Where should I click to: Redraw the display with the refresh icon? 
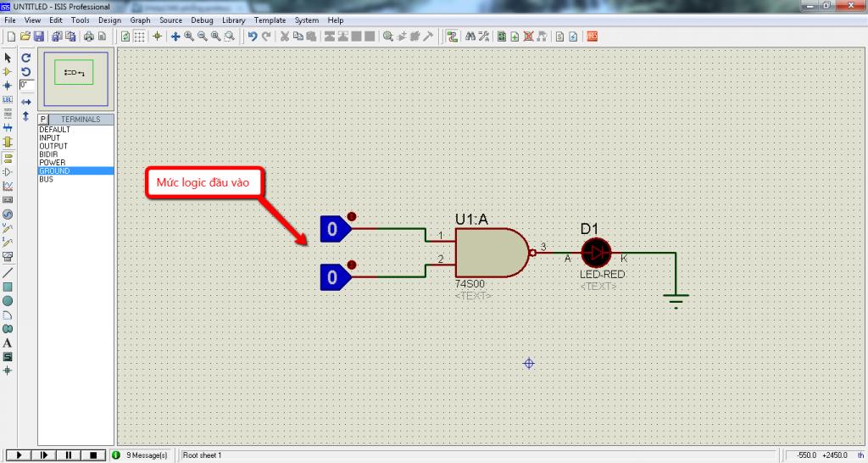coord(125,36)
